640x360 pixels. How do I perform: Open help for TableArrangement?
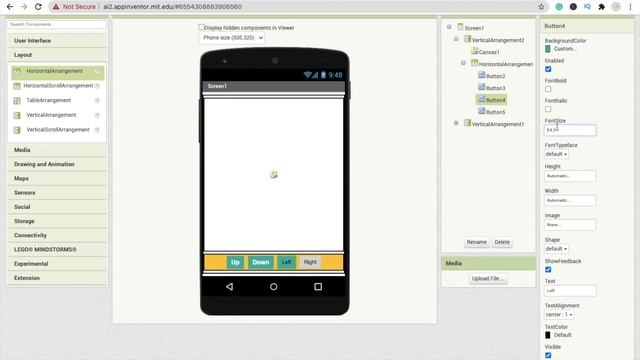(97, 100)
